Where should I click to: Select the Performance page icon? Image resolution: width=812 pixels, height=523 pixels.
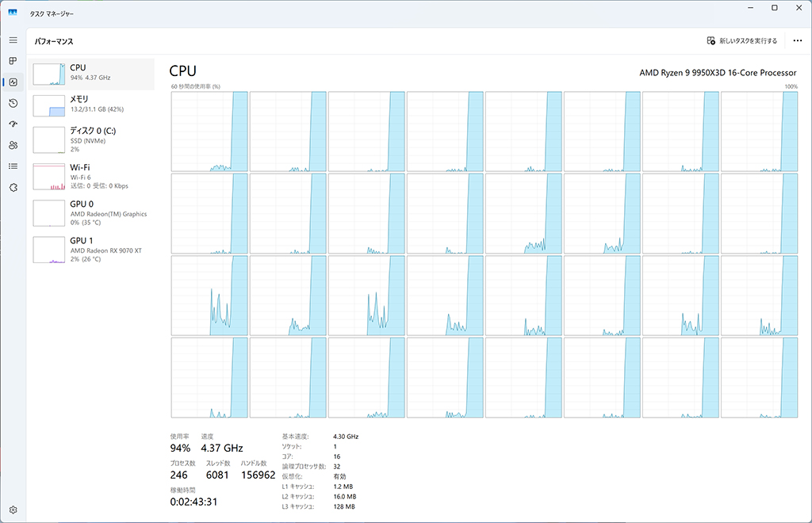(x=13, y=82)
